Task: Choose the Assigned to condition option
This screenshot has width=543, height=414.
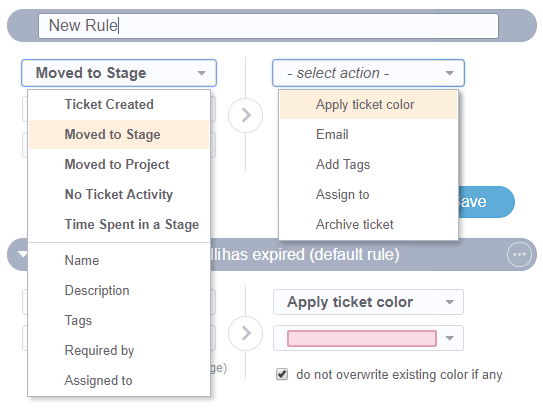Action: pos(119,380)
